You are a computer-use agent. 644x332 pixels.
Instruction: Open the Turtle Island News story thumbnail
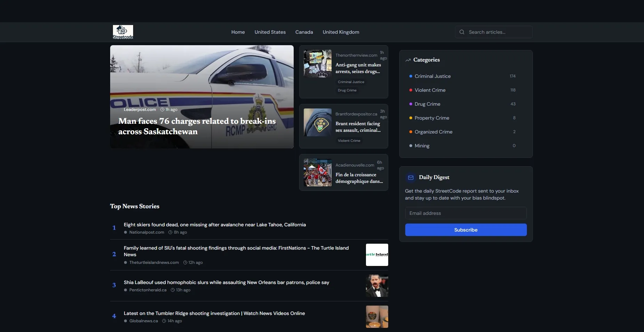377,255
